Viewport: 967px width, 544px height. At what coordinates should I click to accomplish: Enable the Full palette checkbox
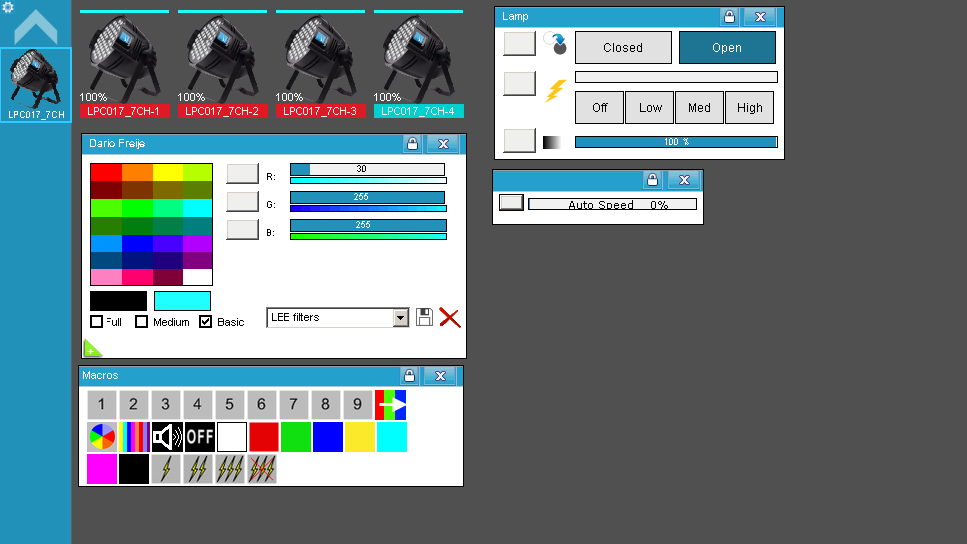click(x=96, y=321)
